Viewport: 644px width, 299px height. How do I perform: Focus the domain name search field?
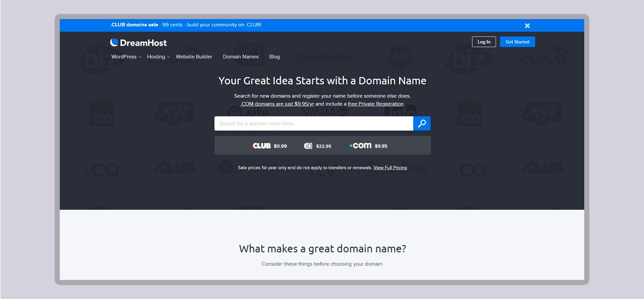click(314, 123)
